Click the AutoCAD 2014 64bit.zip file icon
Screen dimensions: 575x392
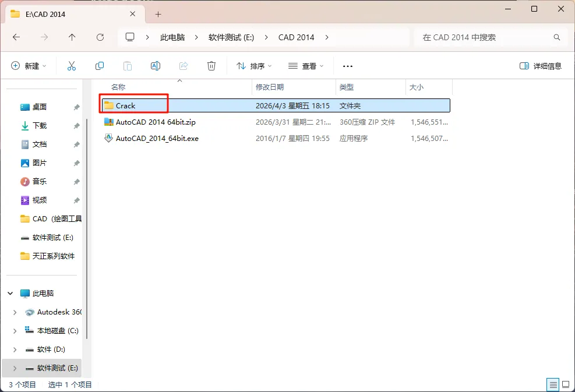[108, 122]
